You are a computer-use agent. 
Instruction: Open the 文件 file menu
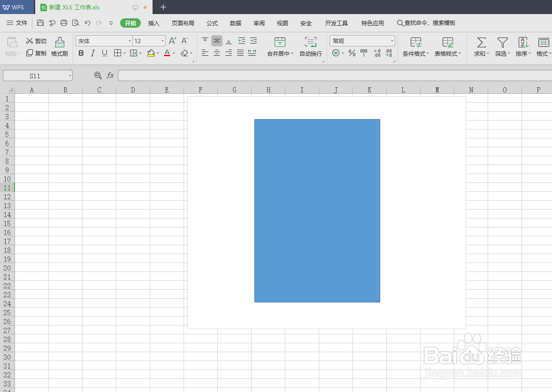point(17,23)
